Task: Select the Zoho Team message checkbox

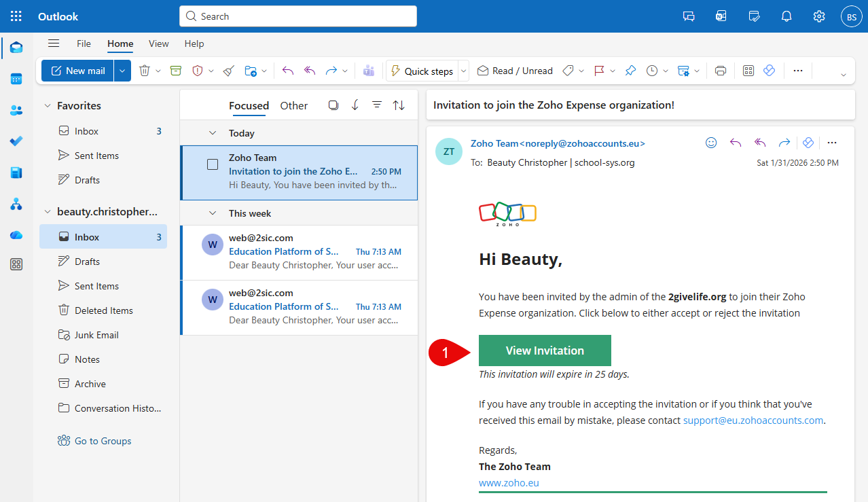Action: pos(213,164)
